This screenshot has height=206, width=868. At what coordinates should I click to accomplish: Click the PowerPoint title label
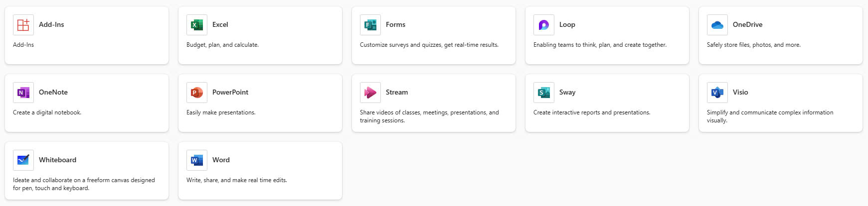[x=230, y=92]
